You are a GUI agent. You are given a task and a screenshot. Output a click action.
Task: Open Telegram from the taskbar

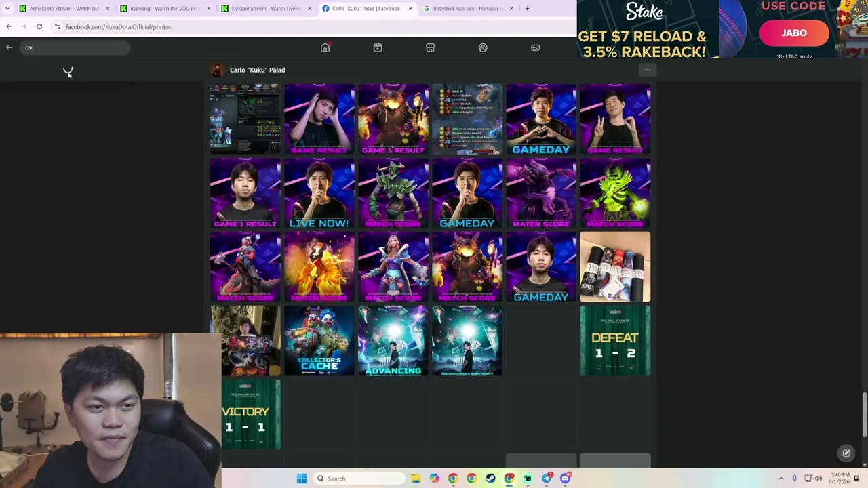coord(547,479)
